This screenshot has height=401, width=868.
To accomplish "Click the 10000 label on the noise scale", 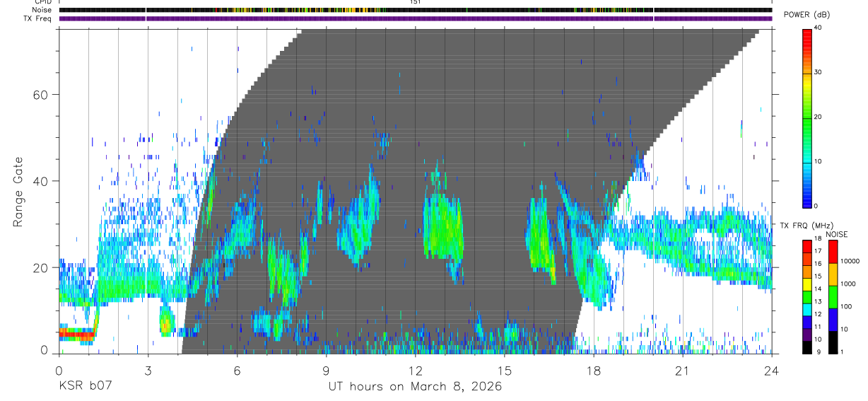I will (850, 262).
